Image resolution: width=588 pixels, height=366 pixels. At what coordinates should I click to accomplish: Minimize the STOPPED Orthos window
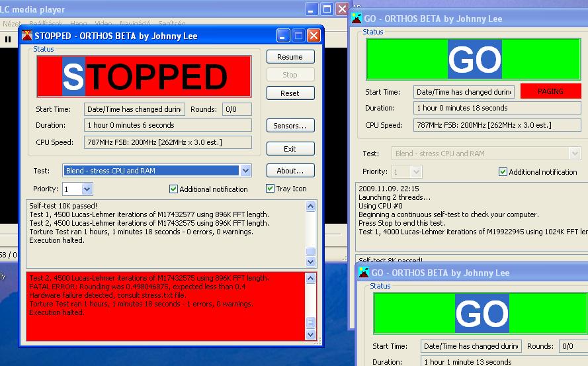[x=283, y=36]
